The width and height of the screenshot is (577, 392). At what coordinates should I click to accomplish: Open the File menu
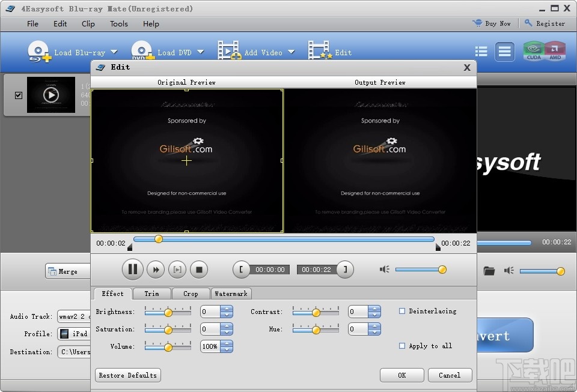pyautogui.click(x=32, y=24)
